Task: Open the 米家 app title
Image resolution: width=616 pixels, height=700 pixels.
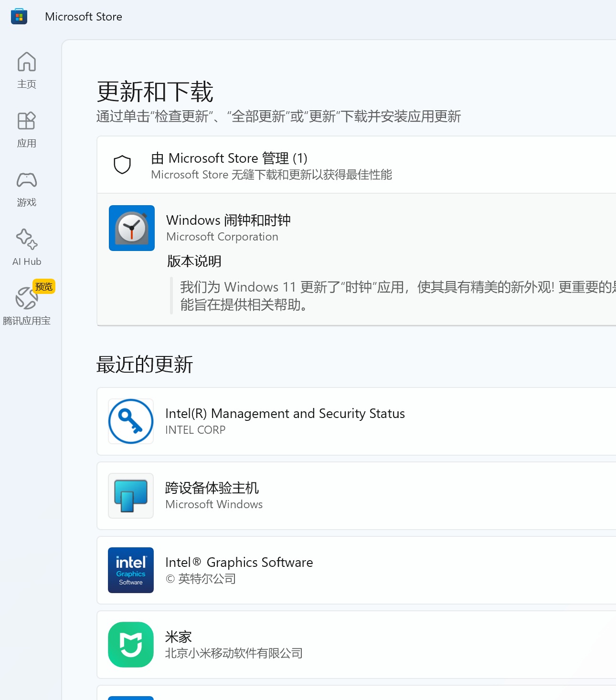Action: coord(179,637)
